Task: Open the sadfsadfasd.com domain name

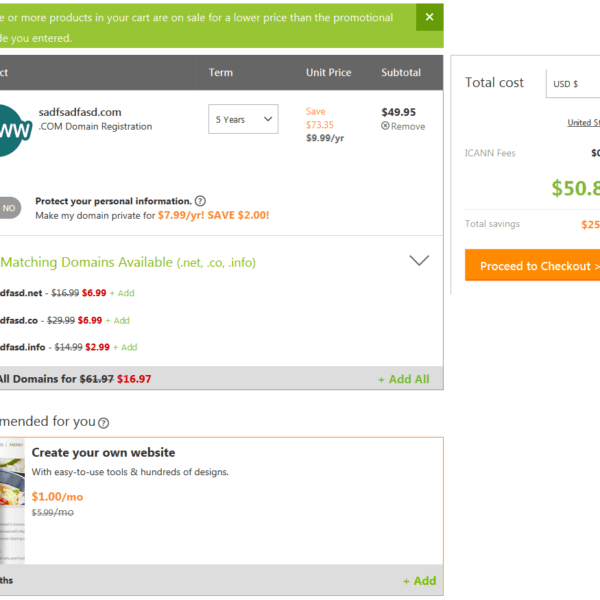Action: (80, 112)
